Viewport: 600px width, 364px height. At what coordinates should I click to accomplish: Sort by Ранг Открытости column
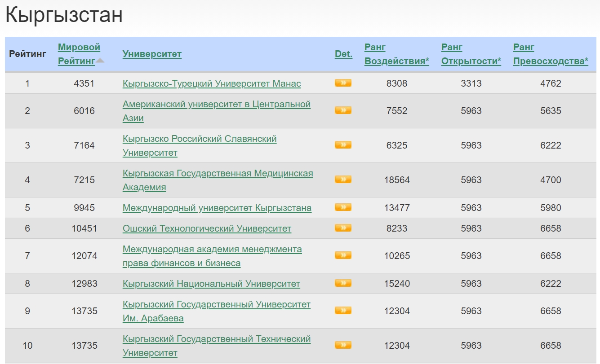coord(471,54)
